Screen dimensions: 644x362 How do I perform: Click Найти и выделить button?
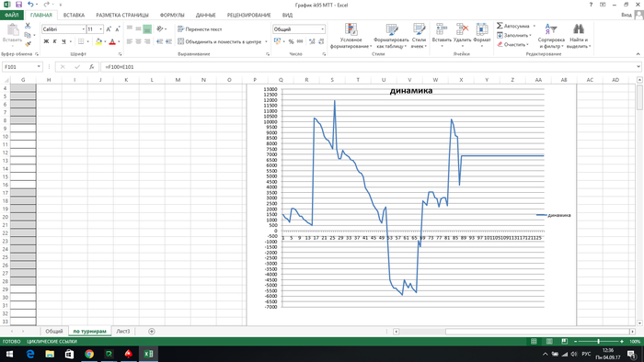pos(579,36)
